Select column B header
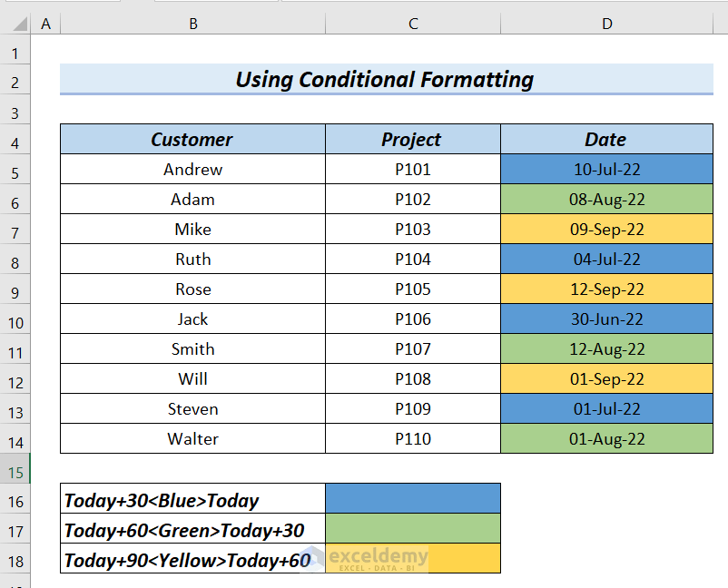Screen dimensions: 728x588 [192, 24]
